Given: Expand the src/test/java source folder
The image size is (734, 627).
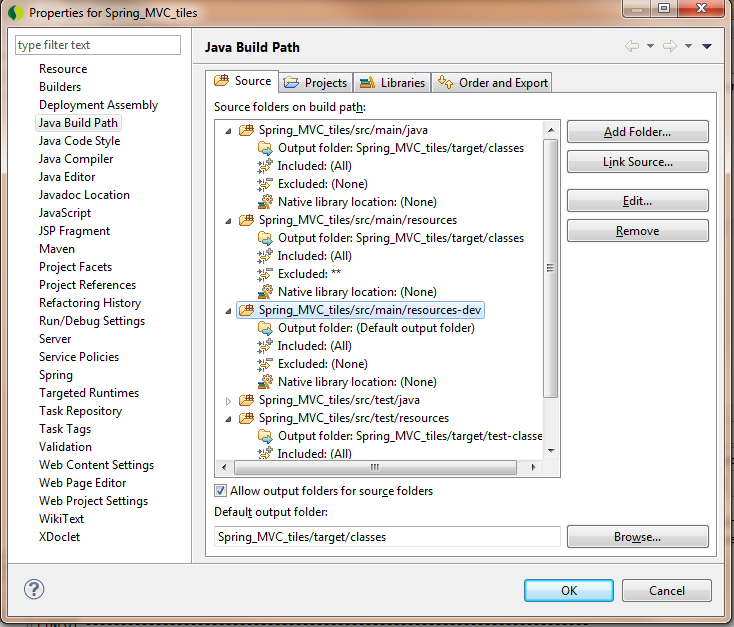Looking at the screenshot, I should (x=228, y=400).
